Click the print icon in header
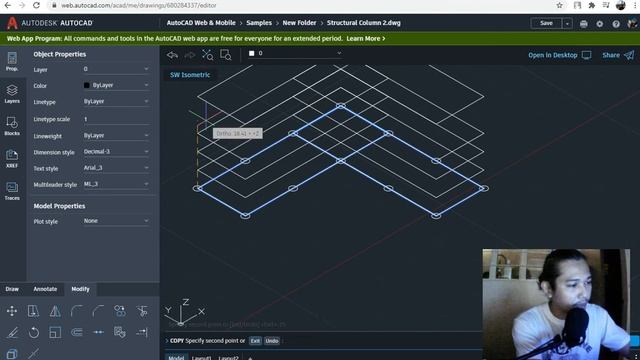Screen dimensions: 640x360 [x=584, y=24]
